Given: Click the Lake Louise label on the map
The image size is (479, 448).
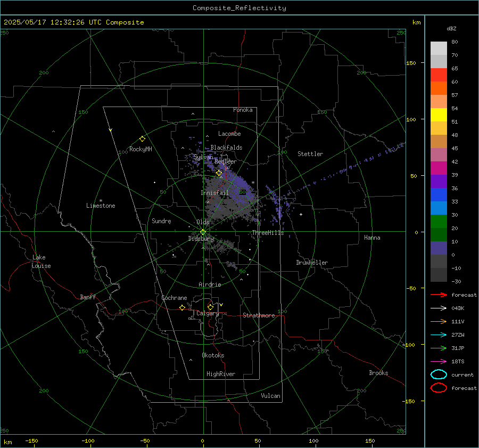Looking at the screenshot, I should pyautogui.click(x=41, y=262).
